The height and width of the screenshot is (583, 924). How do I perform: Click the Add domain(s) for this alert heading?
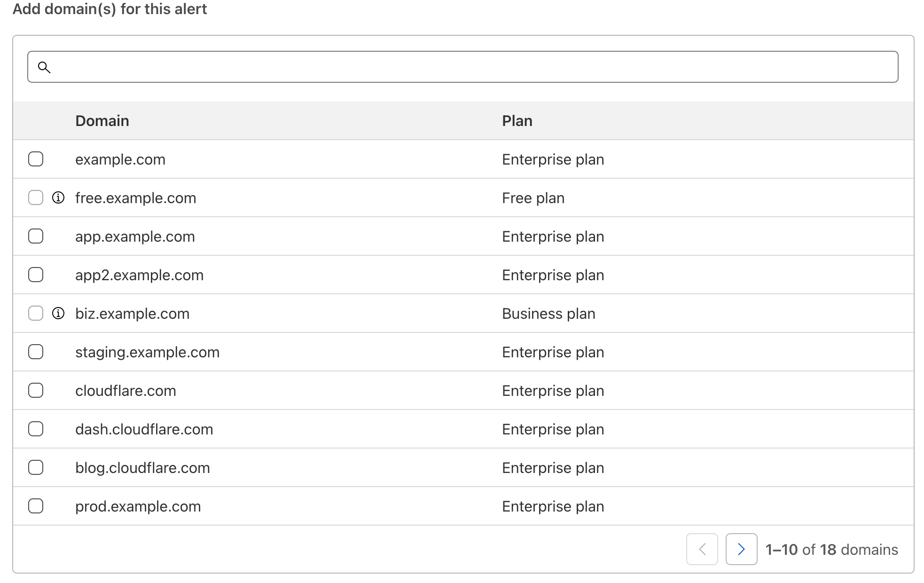click(110, 9)
